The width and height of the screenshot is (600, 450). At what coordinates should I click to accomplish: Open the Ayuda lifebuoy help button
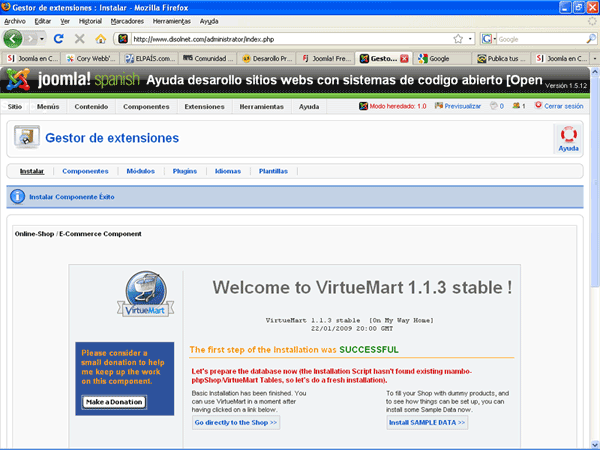pyautogui.click(x=568, y=139)
